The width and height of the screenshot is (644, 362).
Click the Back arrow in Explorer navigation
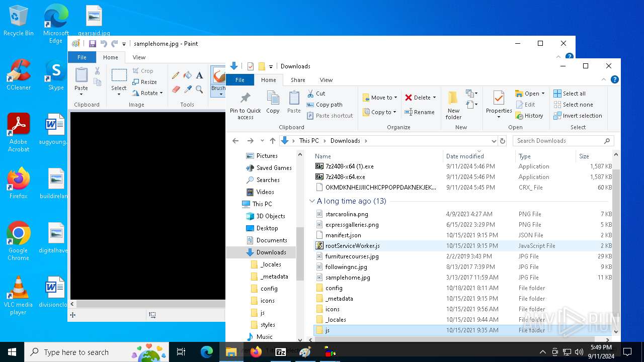[x=235, y=141]
